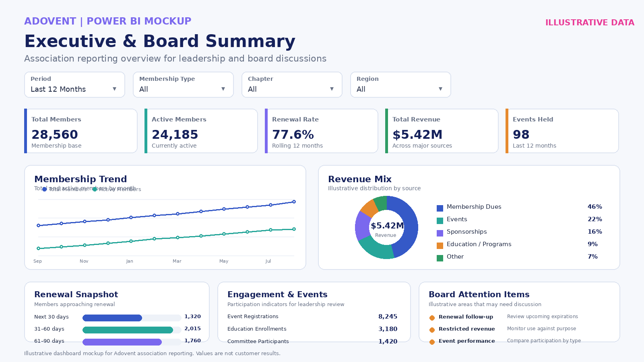The image size is (644, 362).
Task: Click the Jul axis label
Action: click(268, 261)
